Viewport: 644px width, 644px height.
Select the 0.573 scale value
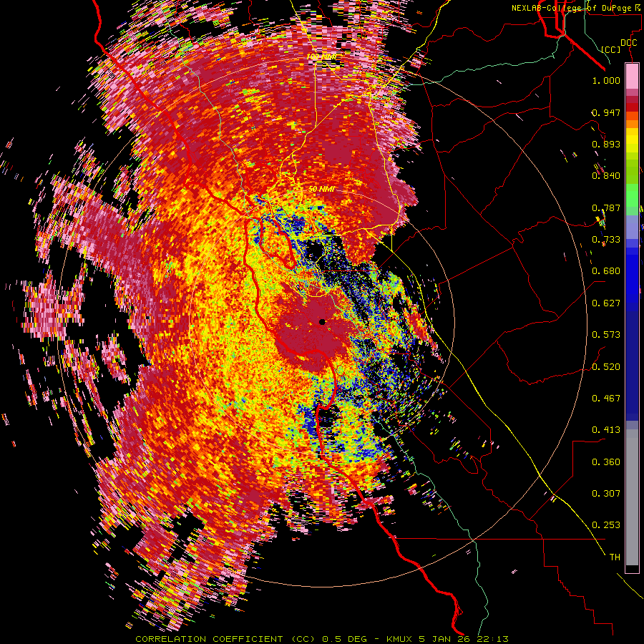click(x=606, y=335)
